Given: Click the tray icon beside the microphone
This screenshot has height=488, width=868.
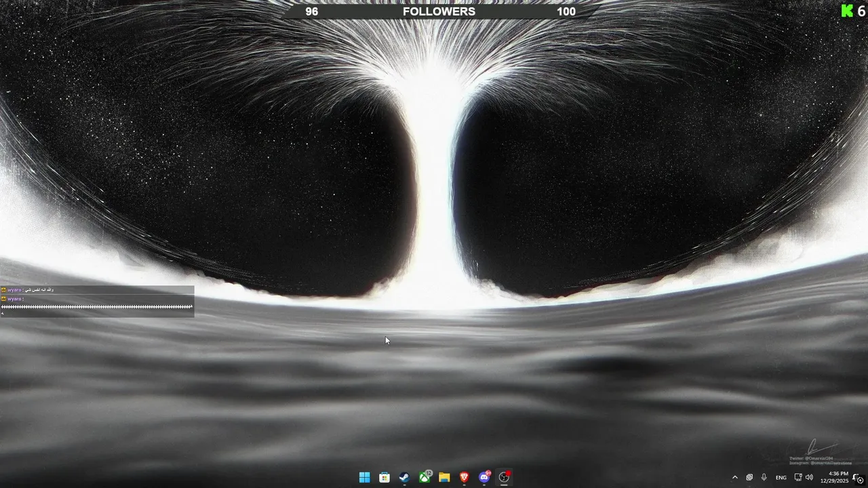Looking at the screenshot, I should (749, 477).
